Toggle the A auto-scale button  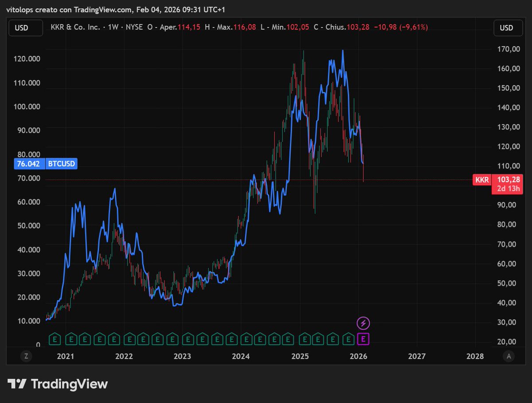509,356
